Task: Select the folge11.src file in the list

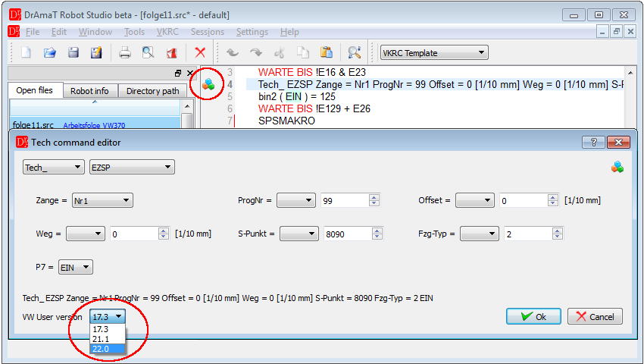Action: pos(95,124)
